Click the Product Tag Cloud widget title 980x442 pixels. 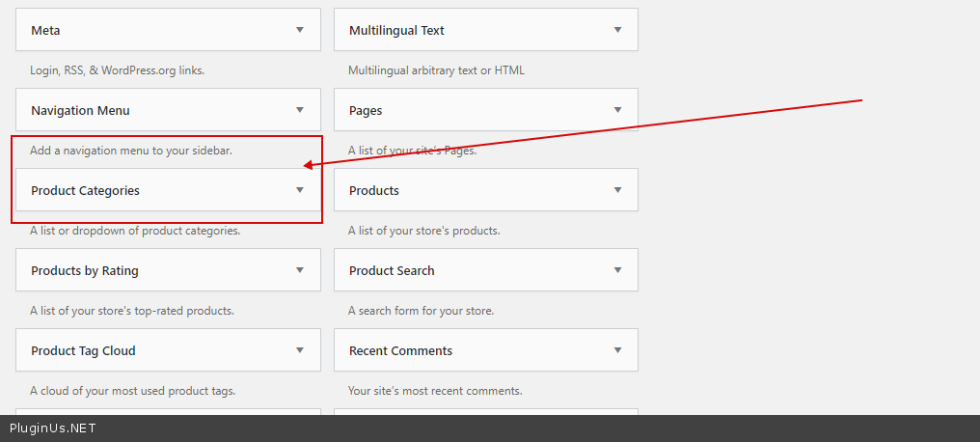[x=83, y=350]
